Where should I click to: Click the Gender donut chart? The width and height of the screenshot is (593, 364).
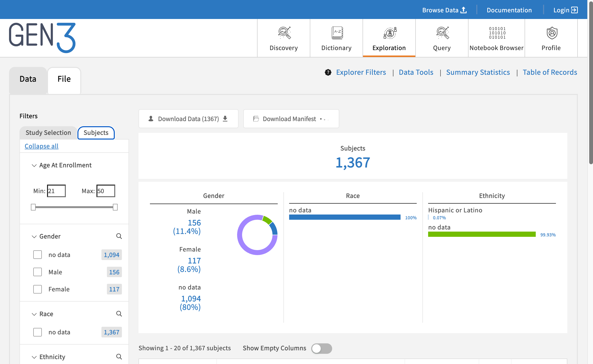tap(257, 235)
